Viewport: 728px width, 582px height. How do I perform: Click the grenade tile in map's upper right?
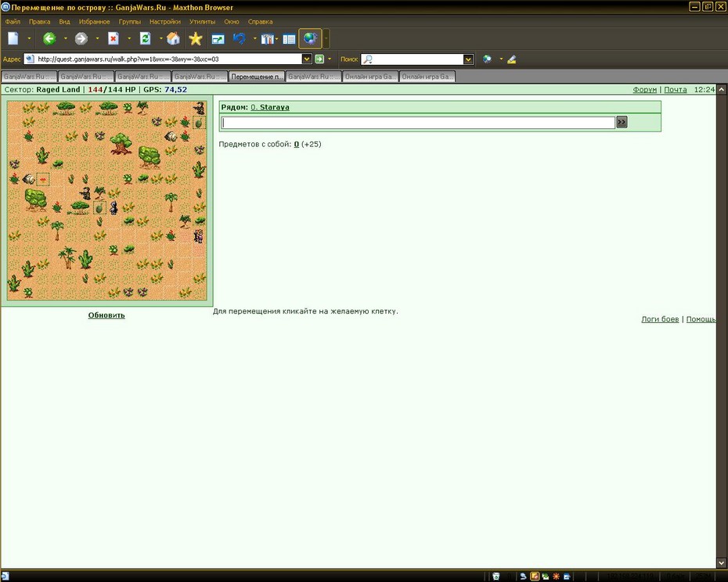point(199,123)
